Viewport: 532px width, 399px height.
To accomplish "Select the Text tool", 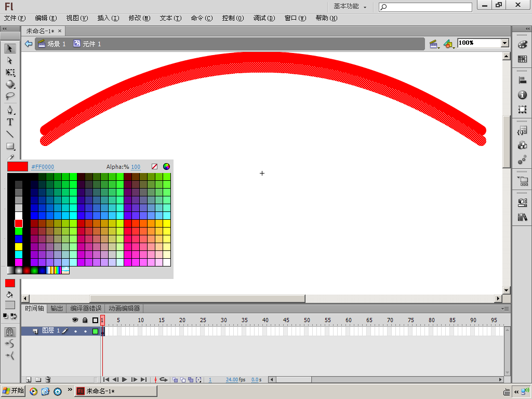I will click(x=10, y=122).
